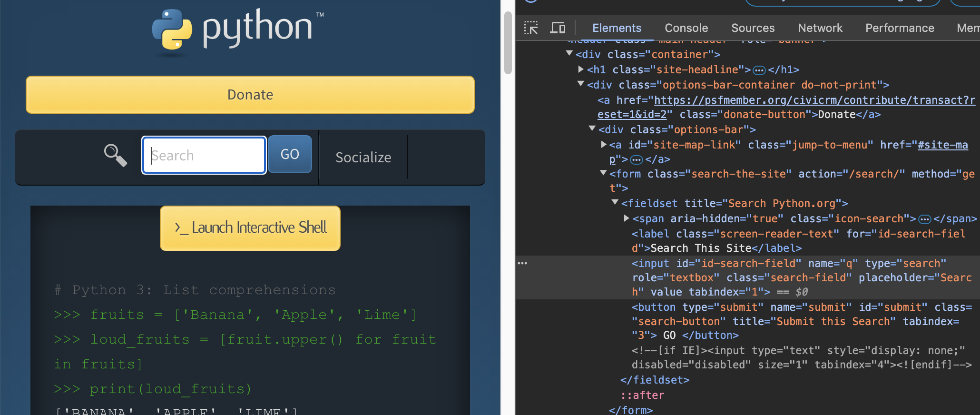Switch to the Elements tab
The image size is (980, 415).
617,28
